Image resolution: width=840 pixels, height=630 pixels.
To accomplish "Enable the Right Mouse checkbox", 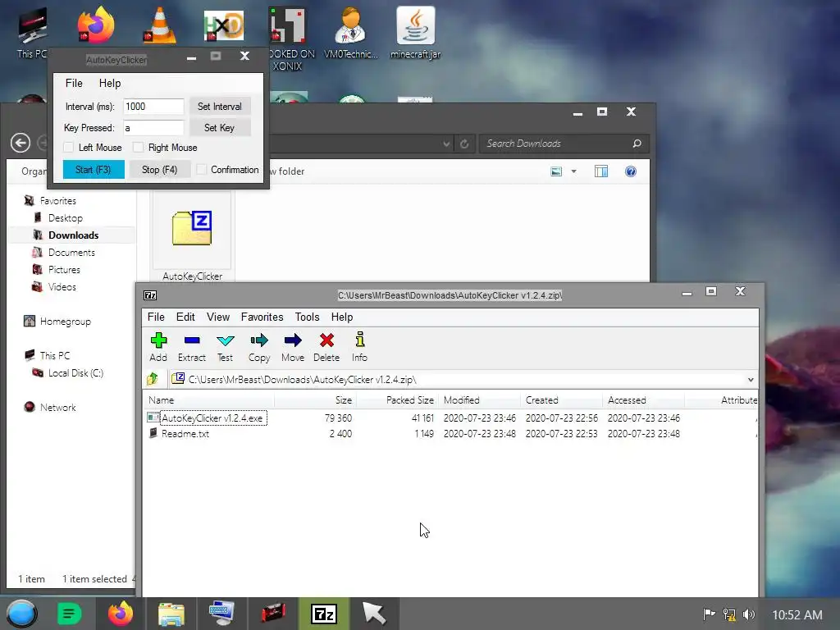I will pyautogui.click(x=138, y=148).
